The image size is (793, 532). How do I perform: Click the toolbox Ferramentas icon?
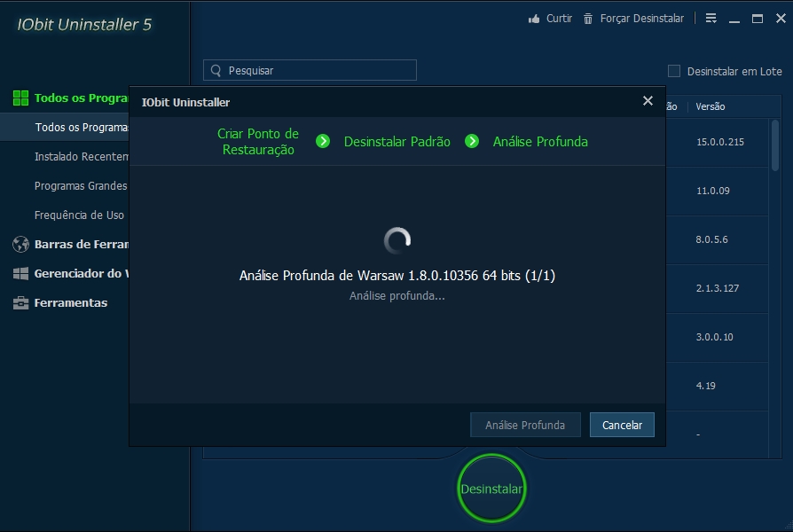tap(20, 303)
